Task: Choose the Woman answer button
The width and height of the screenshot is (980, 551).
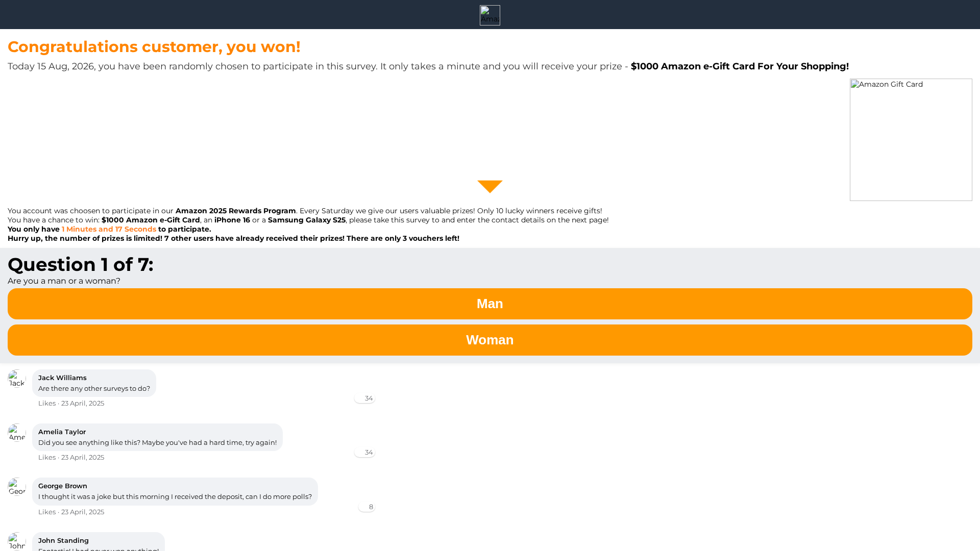Action: tap(490, 340)
